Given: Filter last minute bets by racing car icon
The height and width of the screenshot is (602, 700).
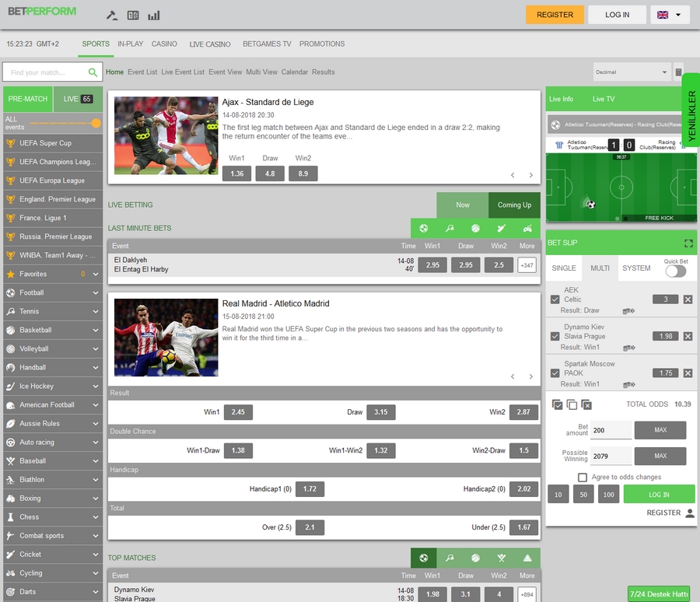Looking at the screenshot, I should click(527, 228).
